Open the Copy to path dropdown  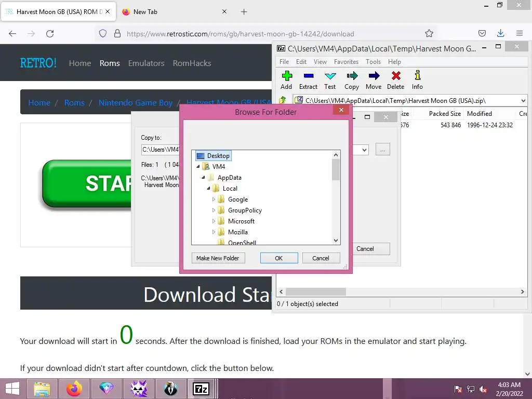364,150
